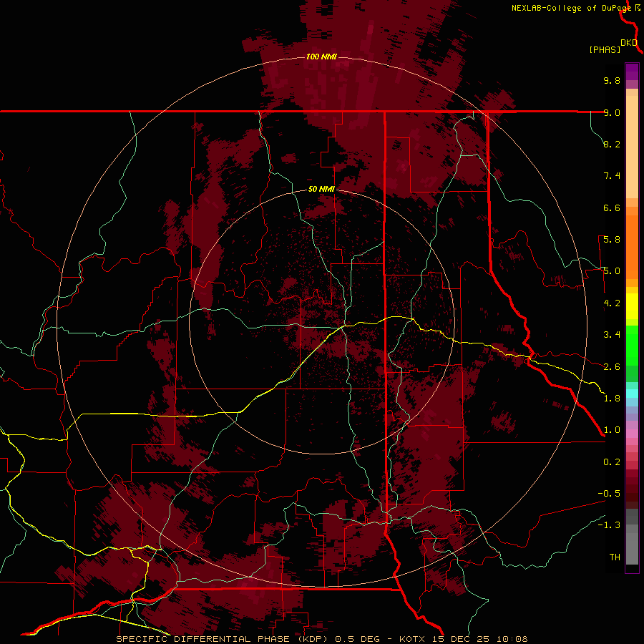Screen dimensions: 644x644
Task: Click the -0.5 value on the color scale
Action: 609,494
